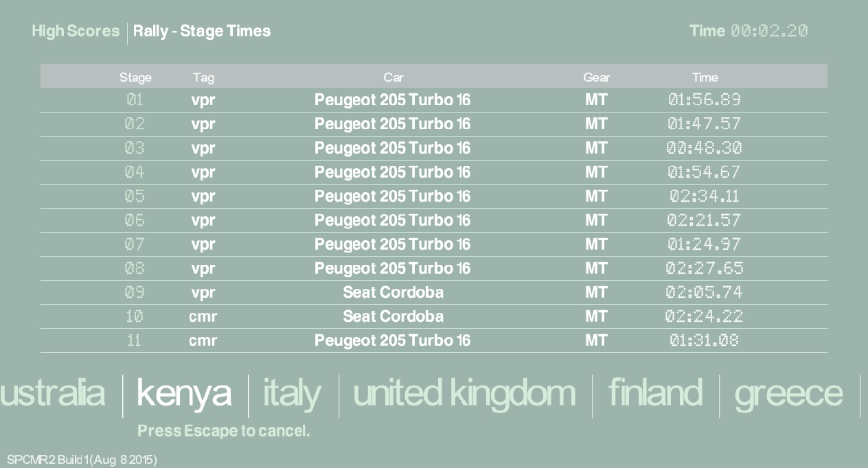Select the kenya country tab
Screen dimensions: 868x468
click(x=184, y=393)
